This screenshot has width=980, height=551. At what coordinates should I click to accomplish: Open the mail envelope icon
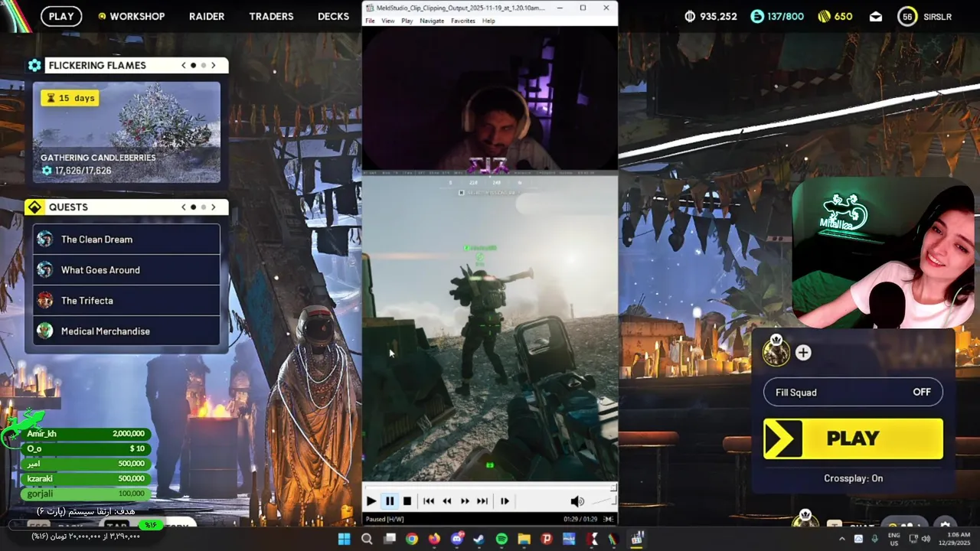point(876,17)
